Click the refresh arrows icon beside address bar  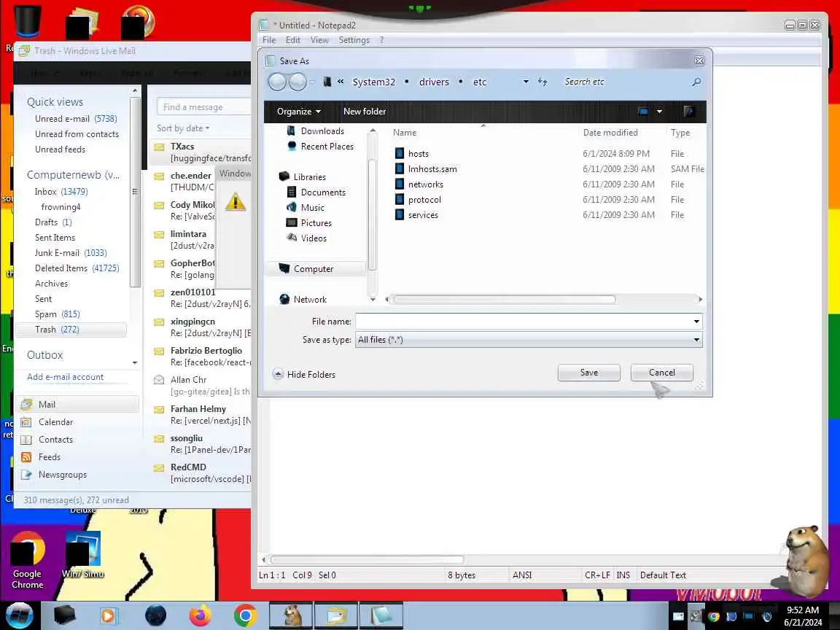542,82
